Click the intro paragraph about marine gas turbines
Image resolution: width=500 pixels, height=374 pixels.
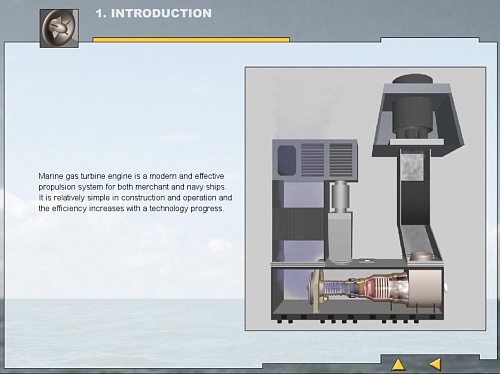pyautogui.click(x=135, y=192)
